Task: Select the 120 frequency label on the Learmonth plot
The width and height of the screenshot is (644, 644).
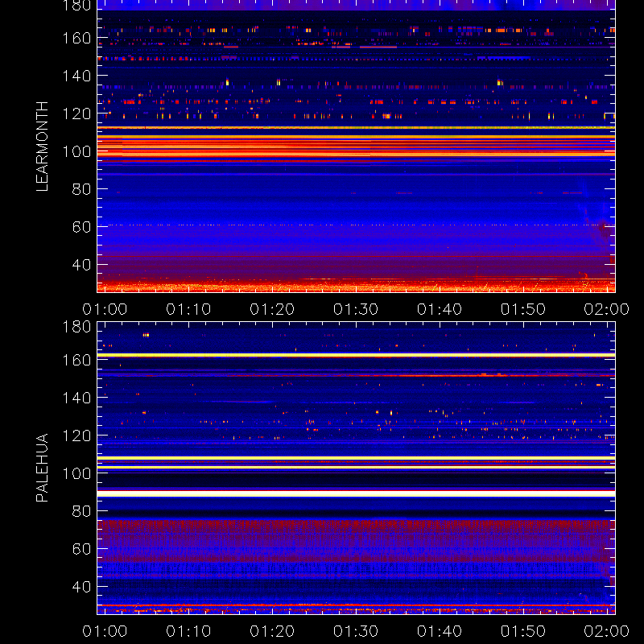Action: (76, 114)
